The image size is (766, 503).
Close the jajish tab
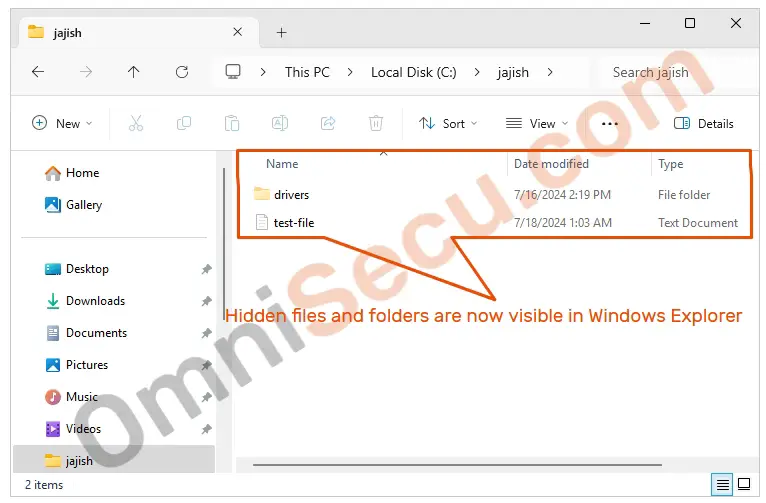(x=237, y=32)
